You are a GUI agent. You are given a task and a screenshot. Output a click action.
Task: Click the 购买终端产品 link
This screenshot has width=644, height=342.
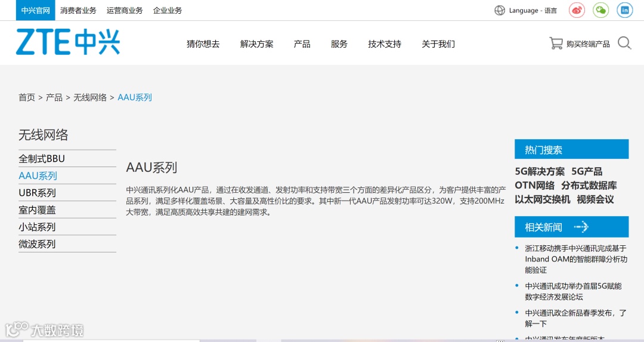[588, 44]
